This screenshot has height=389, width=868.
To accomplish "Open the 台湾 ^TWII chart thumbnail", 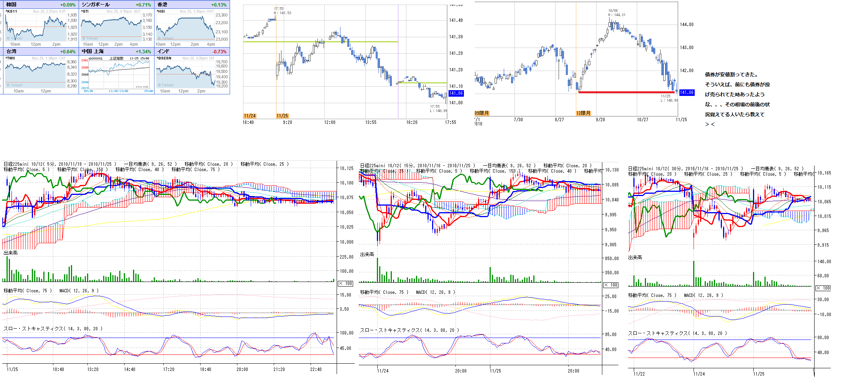I will point(35,73).
